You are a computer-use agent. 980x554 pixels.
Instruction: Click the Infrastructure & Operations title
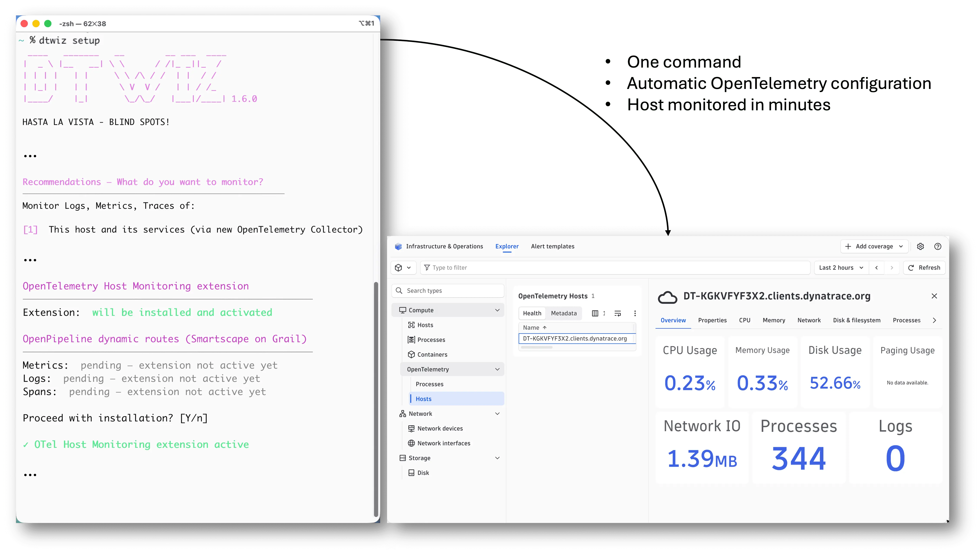click(444, 246)
